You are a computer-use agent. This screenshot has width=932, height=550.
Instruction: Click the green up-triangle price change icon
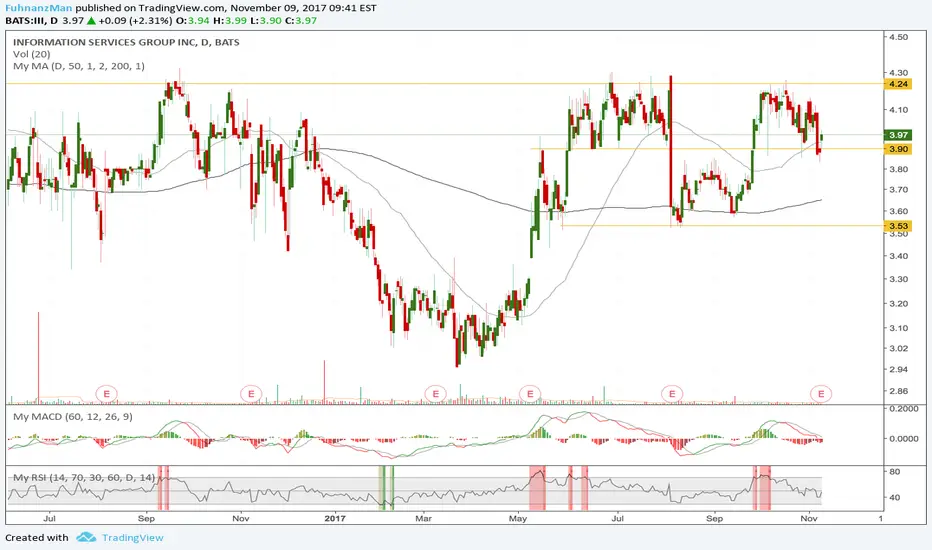tap(91, 21)
